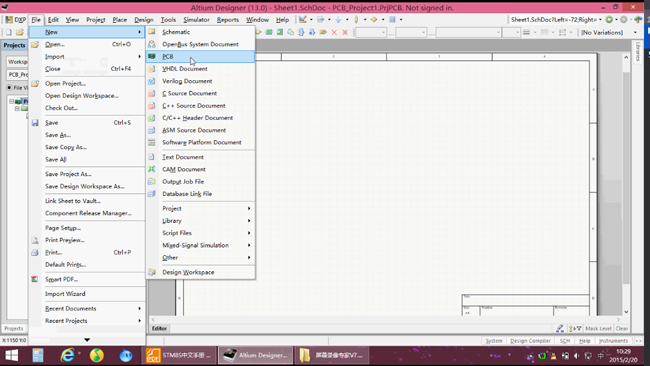Image resolution: width=650 pixels, height=366 pixels.
Task: Click Close in the File menu
Action: point(87,69)
